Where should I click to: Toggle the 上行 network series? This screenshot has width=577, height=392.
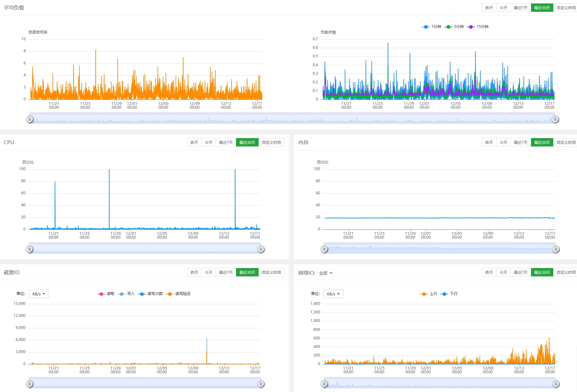coord(429,294)
